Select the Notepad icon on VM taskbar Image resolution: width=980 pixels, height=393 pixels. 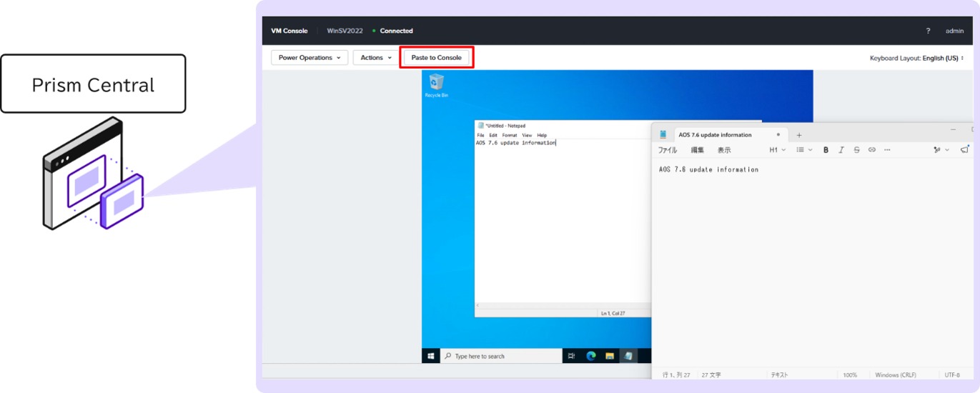tap(628, 356)
